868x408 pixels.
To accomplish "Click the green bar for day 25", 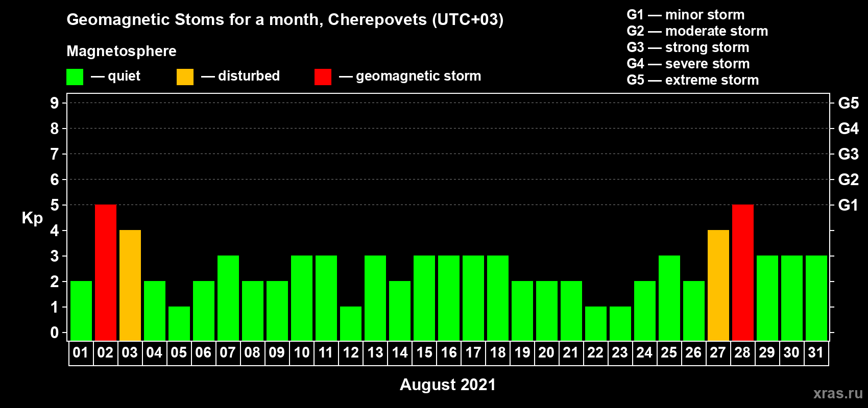I will point(669,298).
